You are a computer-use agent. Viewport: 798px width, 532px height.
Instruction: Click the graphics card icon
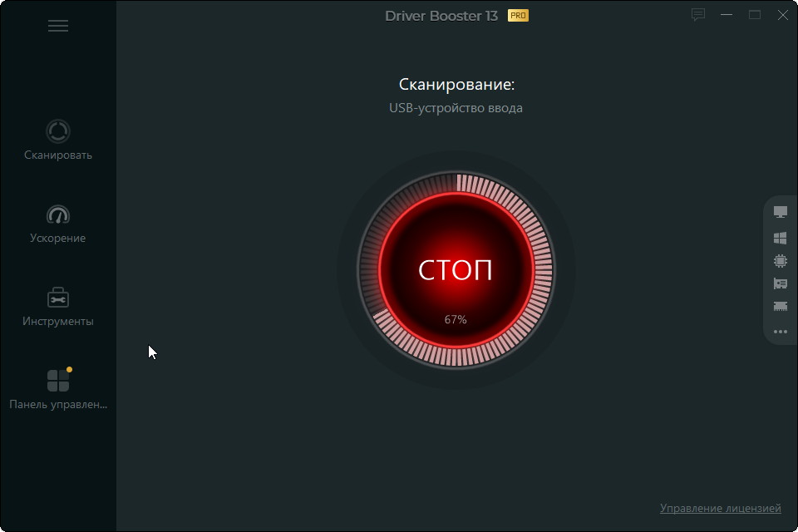[780, 284]
